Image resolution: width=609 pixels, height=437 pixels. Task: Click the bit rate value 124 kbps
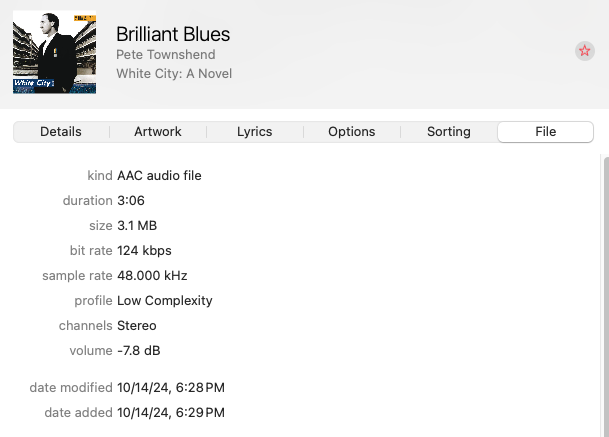pos(145,251)
